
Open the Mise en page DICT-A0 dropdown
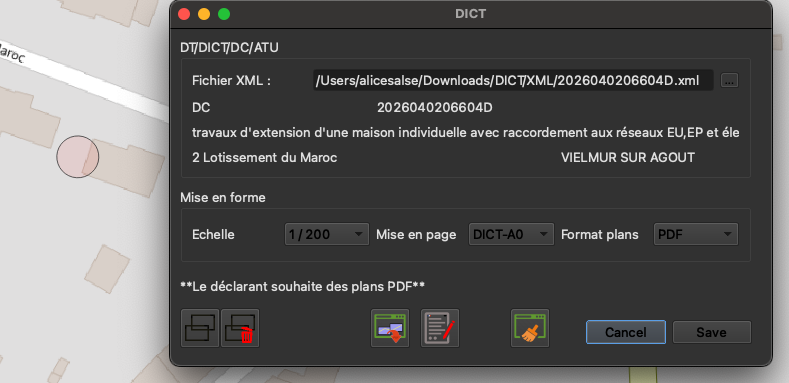[x=511, y=235]
